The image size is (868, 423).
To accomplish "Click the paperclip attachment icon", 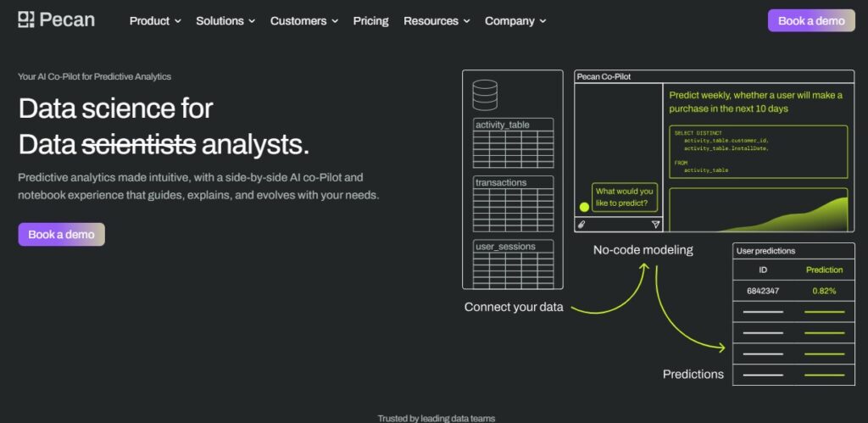I will pos(581,224).
